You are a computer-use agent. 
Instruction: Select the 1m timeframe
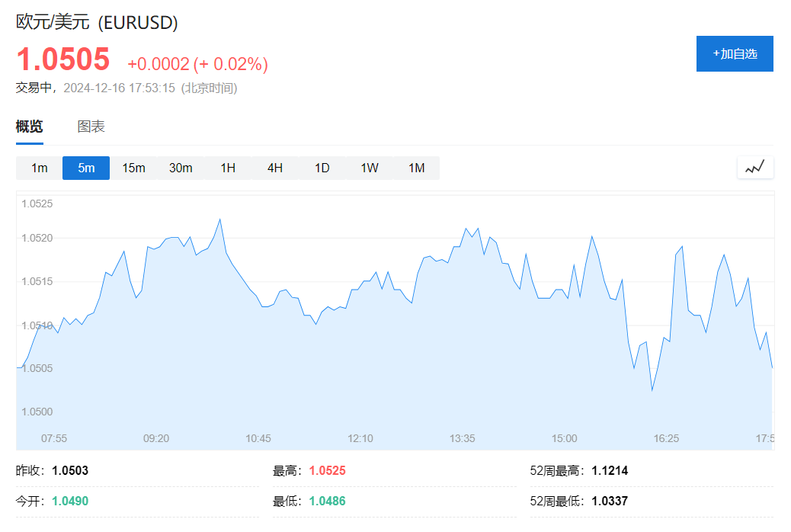click(x=40, y=168)
